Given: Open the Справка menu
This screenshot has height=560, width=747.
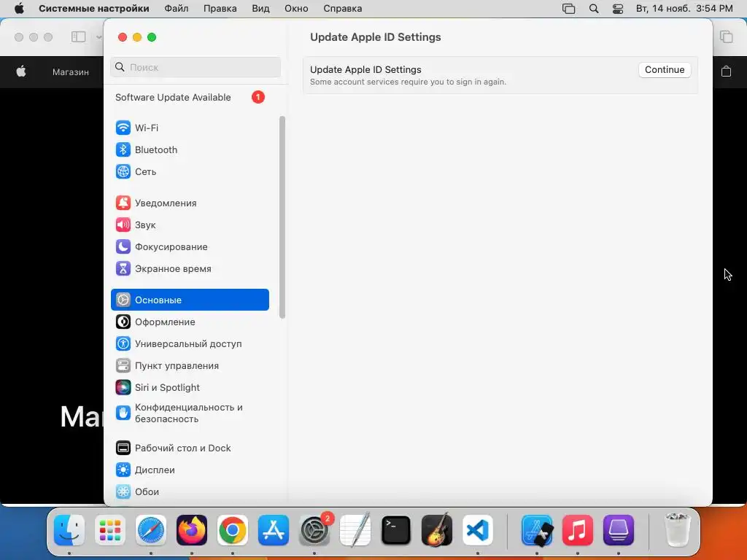Looking at the screenshot, I should [343, 9].
